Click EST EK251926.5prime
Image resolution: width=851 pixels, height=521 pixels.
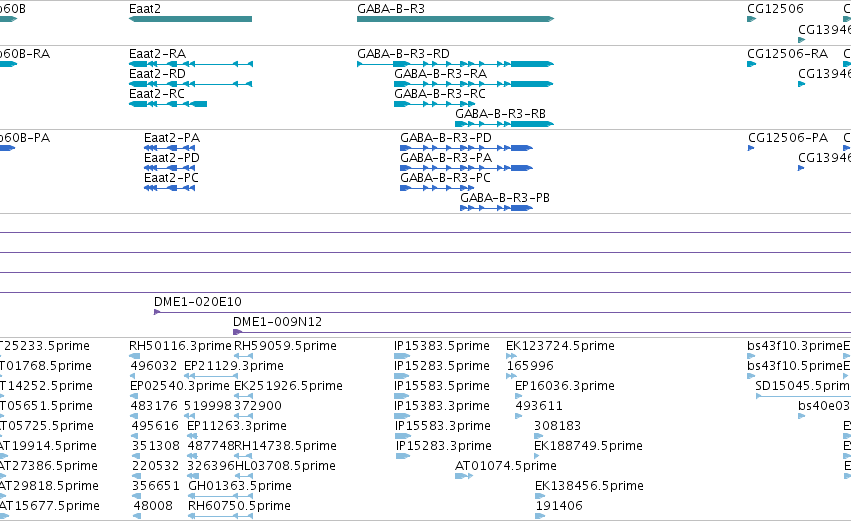pos(288,386)
